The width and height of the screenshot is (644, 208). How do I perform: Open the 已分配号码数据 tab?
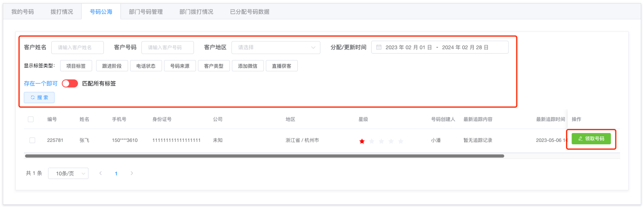pyautogui.click(x=250, y=12)
